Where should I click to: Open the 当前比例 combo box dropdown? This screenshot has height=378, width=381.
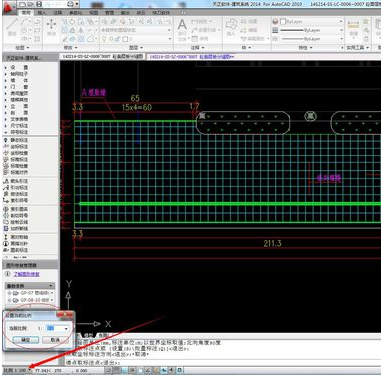pos(66,329)
